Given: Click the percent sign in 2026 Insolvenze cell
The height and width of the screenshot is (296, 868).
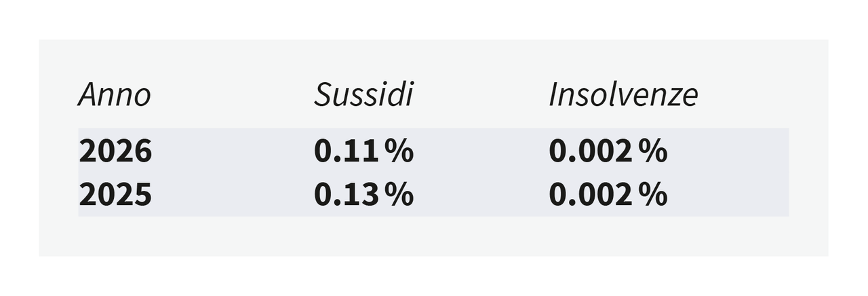Looking at the screenshot, I should 653,151.
